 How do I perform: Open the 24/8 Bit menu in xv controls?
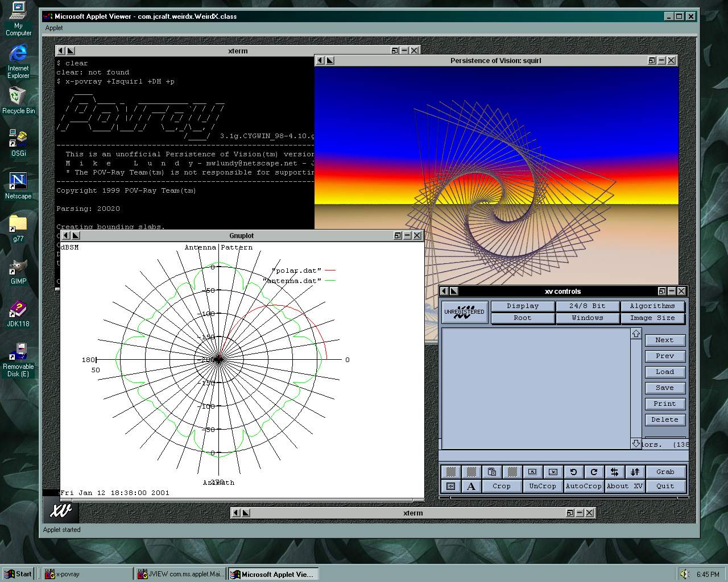(588, 306)
